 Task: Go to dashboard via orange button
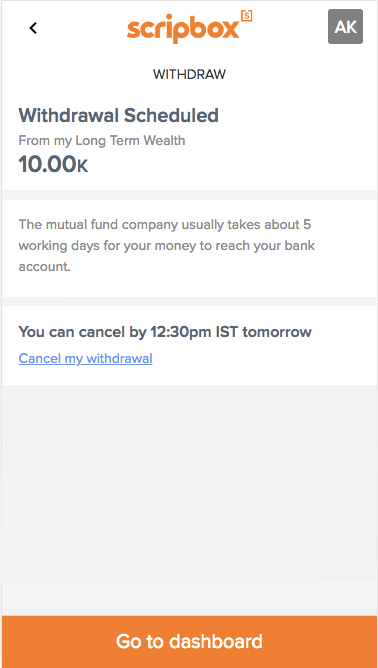189,642
